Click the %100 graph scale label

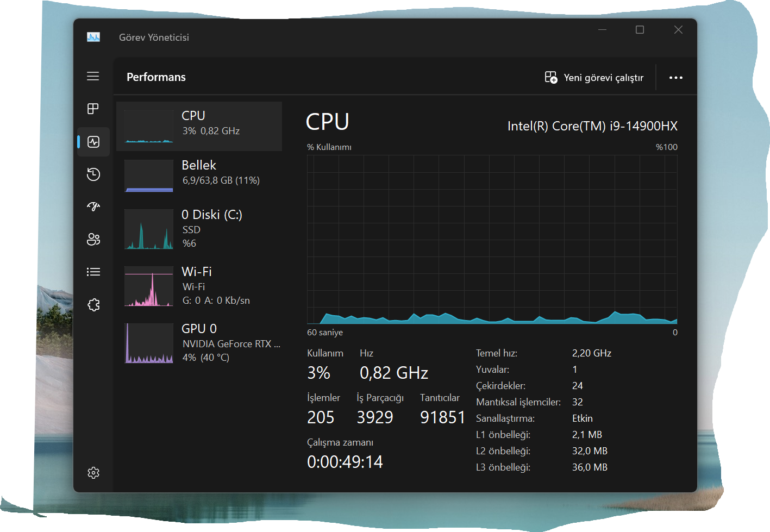667,147
